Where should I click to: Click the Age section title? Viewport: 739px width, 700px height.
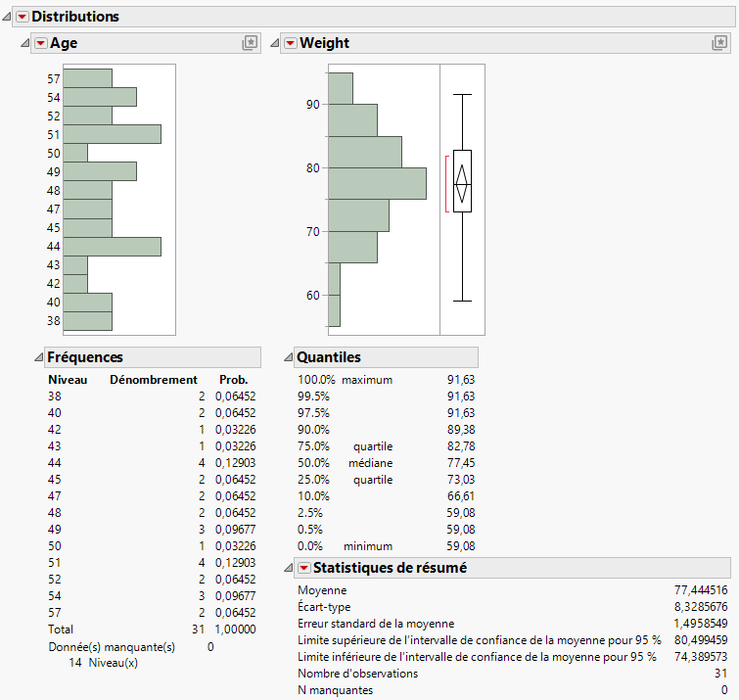click(64, 43)
